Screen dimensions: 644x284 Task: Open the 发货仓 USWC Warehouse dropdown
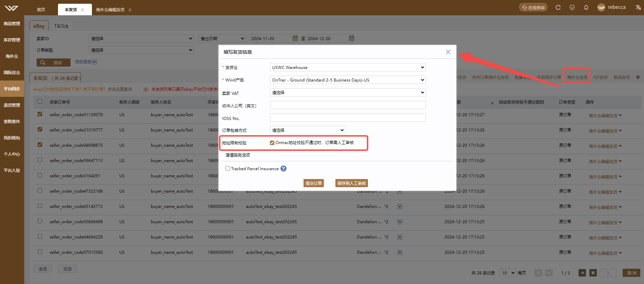tap(348, 67)
